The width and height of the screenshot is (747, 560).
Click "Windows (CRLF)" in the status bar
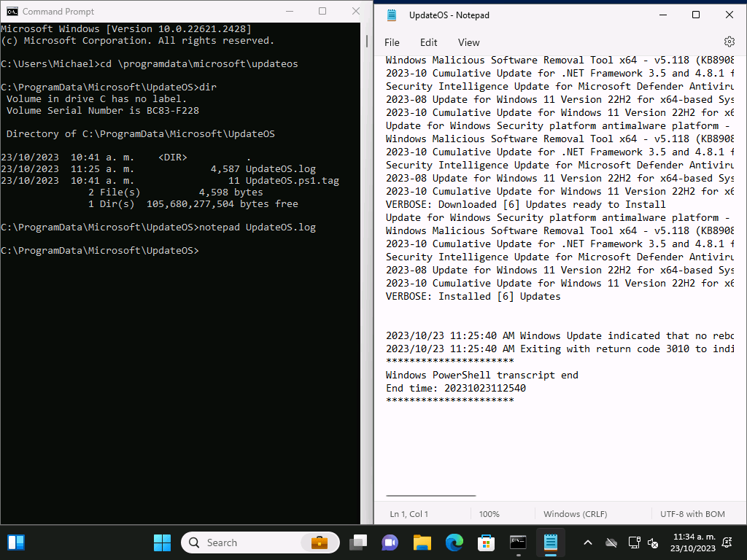[576, 513]
